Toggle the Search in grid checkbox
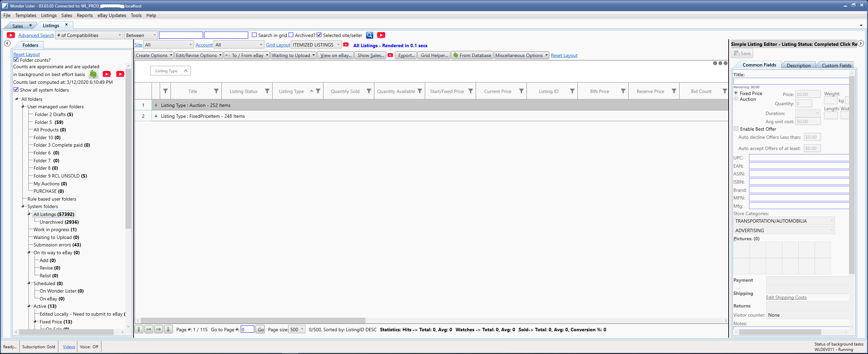868x354 pixels. click(x=254, y=35)
